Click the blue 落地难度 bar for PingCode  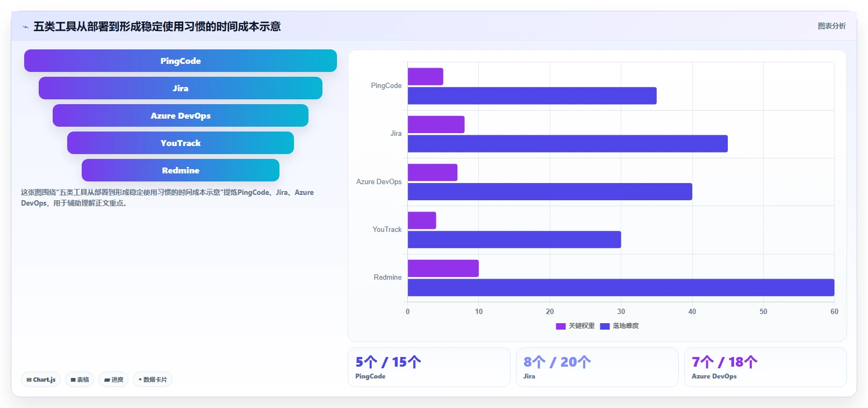click(x=532, y=96)
